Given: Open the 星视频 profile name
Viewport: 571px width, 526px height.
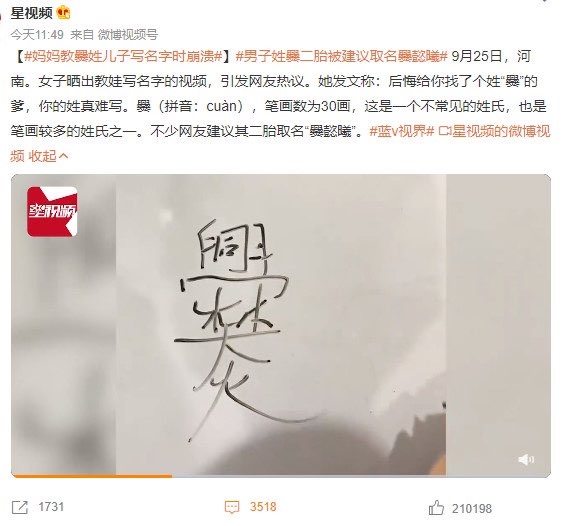Looking at the screenshot, I should pos(31,13).
